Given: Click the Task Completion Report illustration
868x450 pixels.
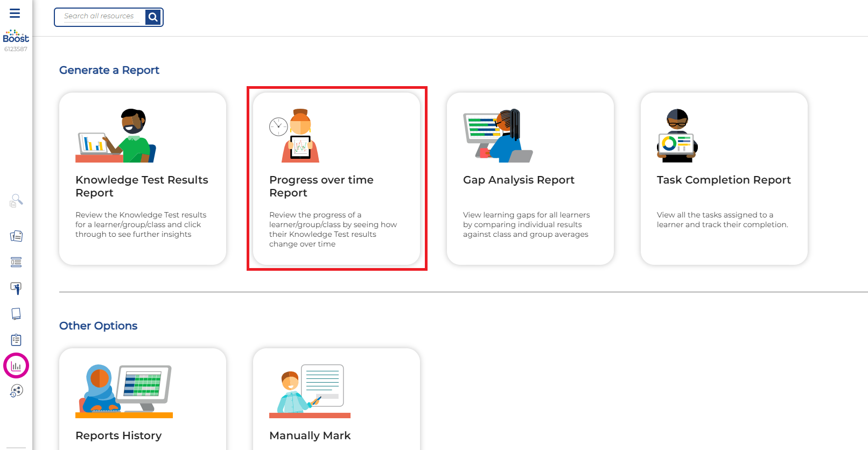Looking at the screenshot, I should point(677,136).
